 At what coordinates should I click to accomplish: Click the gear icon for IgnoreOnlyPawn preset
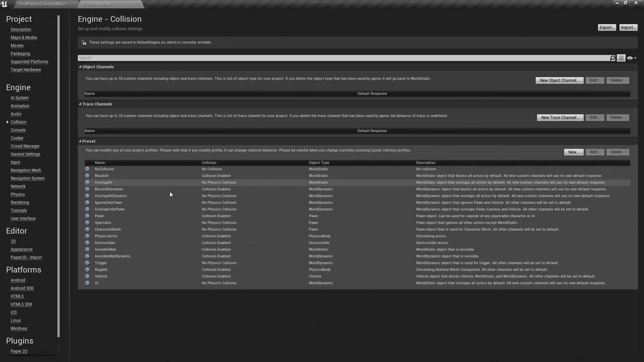pos(88,203)
